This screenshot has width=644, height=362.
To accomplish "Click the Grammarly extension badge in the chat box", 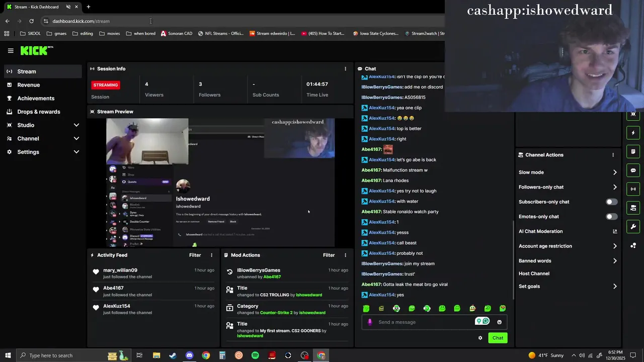I will [482, 321].
